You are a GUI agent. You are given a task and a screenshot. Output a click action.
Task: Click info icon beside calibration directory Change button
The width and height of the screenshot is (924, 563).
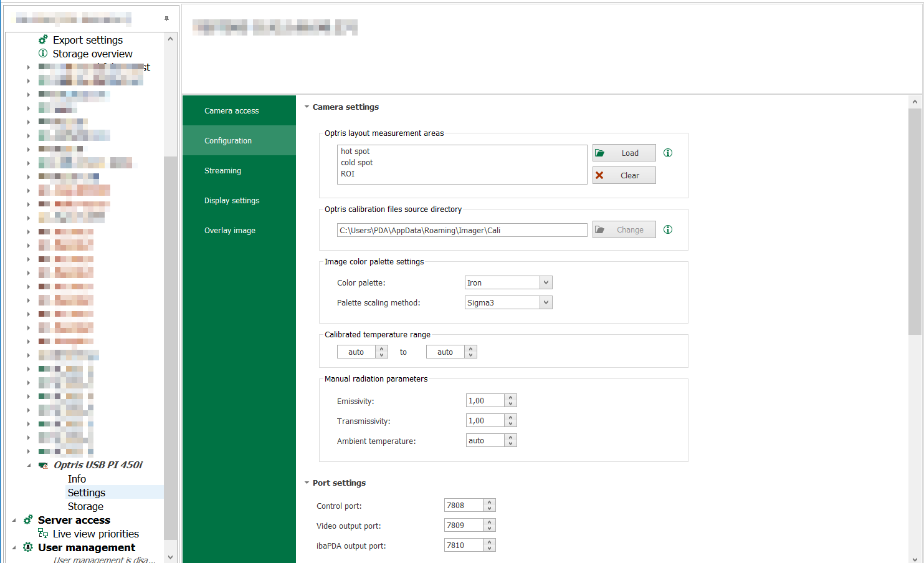pos(668,229)
